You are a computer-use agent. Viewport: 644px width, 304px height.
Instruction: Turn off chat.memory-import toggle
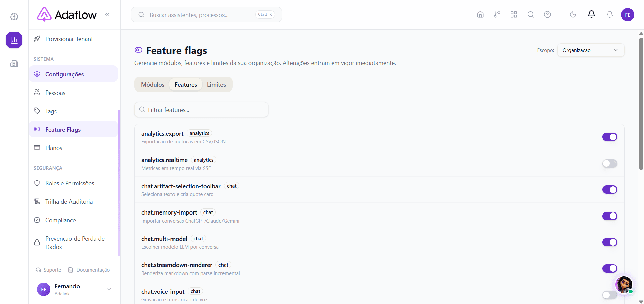[x=610, y=216]
